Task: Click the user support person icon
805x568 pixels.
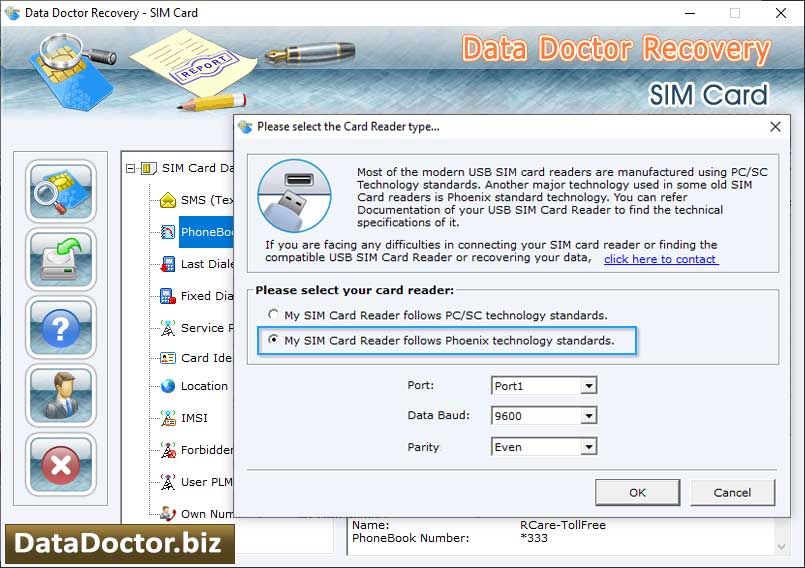Action: [x=61, y=395]
